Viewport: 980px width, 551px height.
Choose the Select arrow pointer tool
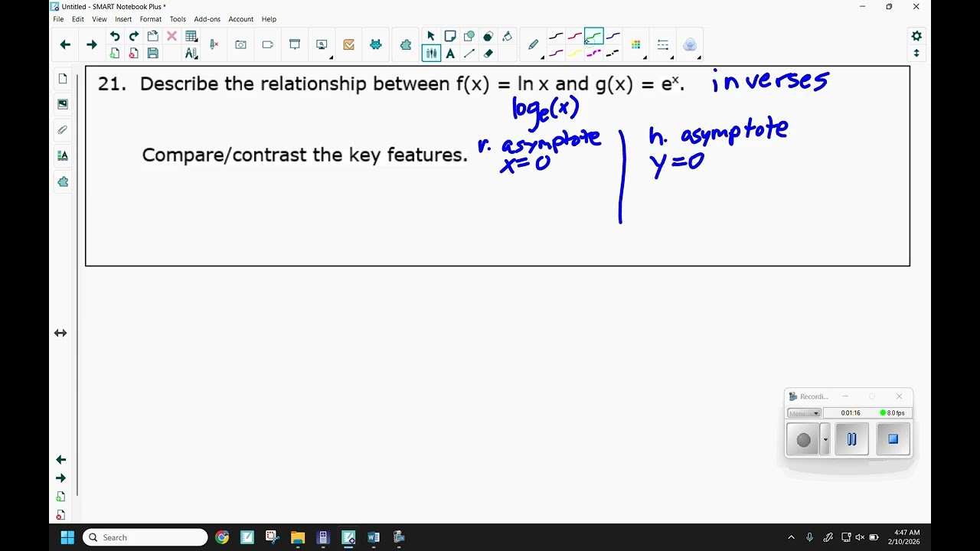(x=431, y=36)
